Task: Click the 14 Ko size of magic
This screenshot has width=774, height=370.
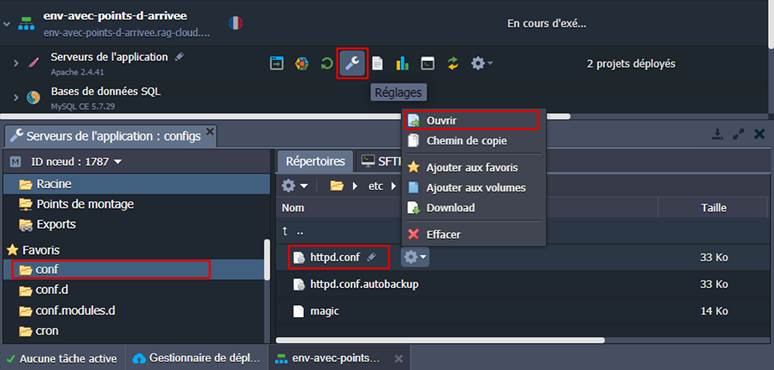Action: pos(714,311)
